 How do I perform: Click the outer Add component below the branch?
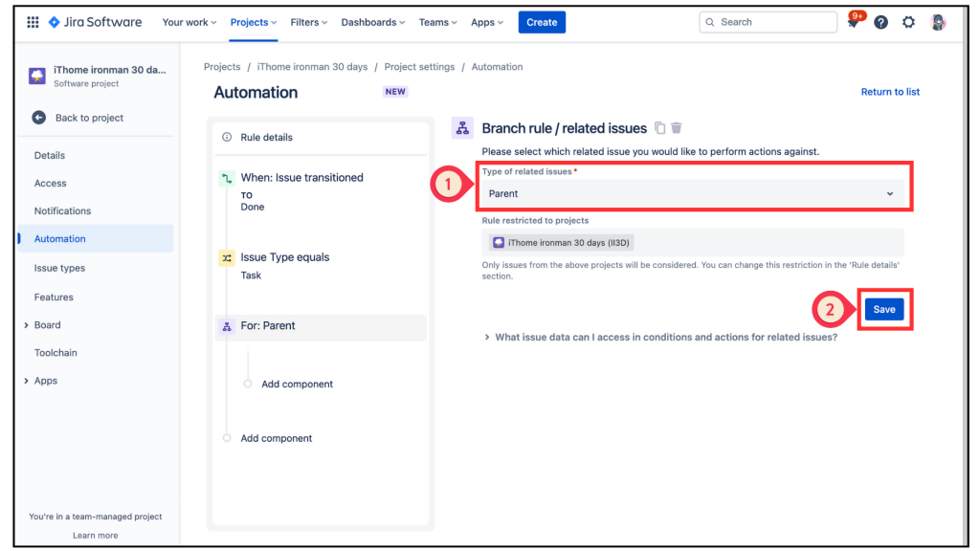tap(277, 438)
